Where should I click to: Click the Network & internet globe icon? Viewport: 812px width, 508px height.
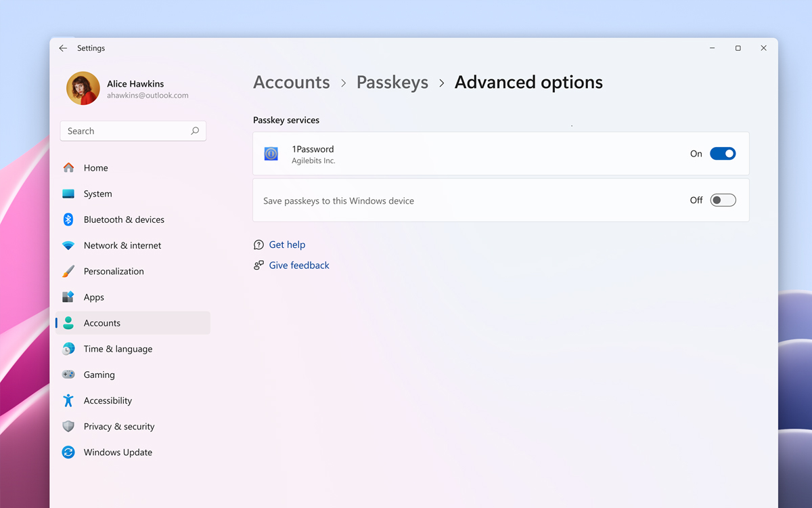pyautogui.click(x=68, y=245)
